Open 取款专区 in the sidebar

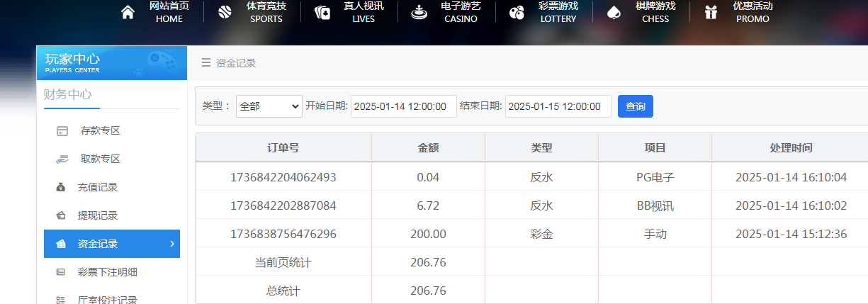pyautogui.click(x=99, y=159)
